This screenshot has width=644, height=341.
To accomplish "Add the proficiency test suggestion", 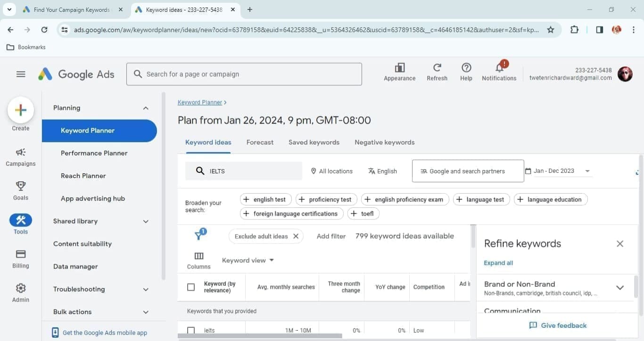I will click(x=326, y=200).
